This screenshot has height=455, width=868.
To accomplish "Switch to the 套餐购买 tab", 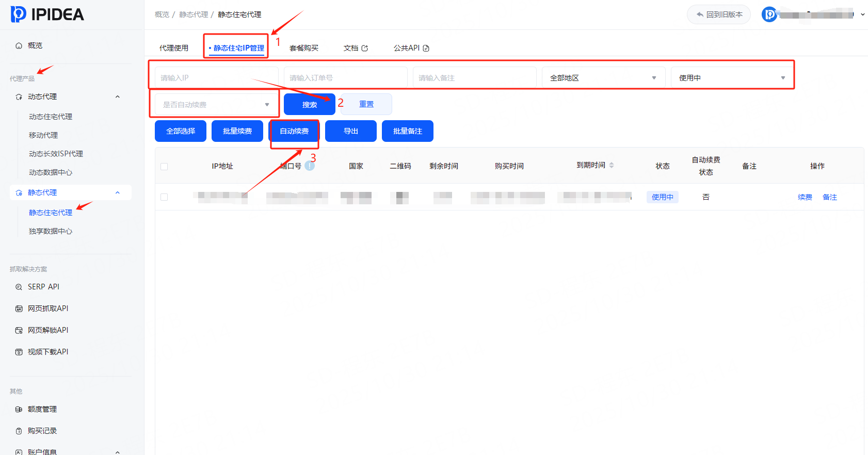I will pyautogui.click(x=303, y=48).
